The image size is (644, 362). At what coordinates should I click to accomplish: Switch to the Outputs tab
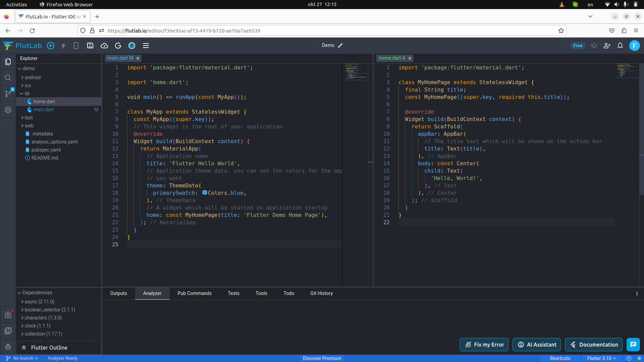point(119,293)
